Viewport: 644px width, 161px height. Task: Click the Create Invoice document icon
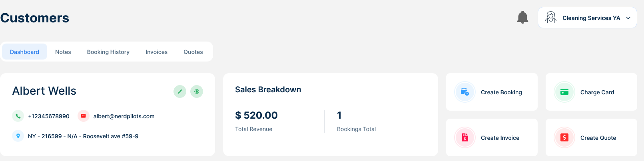click(465, 137)
